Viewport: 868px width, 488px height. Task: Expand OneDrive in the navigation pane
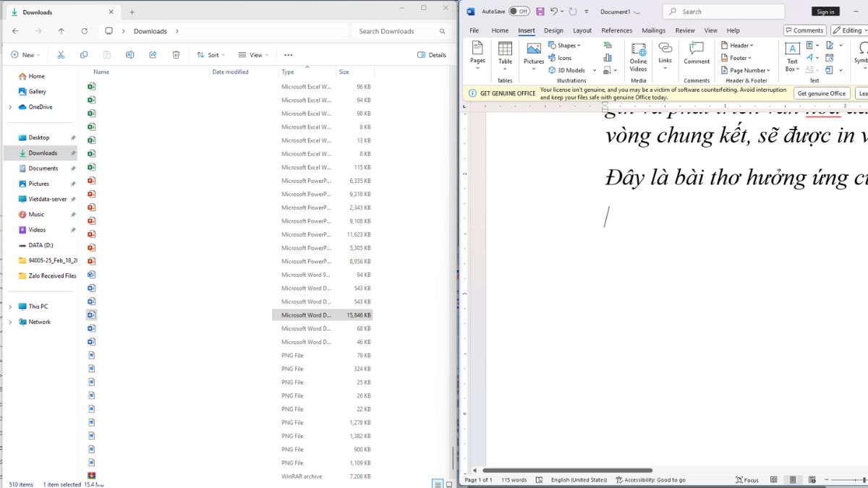click(x=10, y=107)
